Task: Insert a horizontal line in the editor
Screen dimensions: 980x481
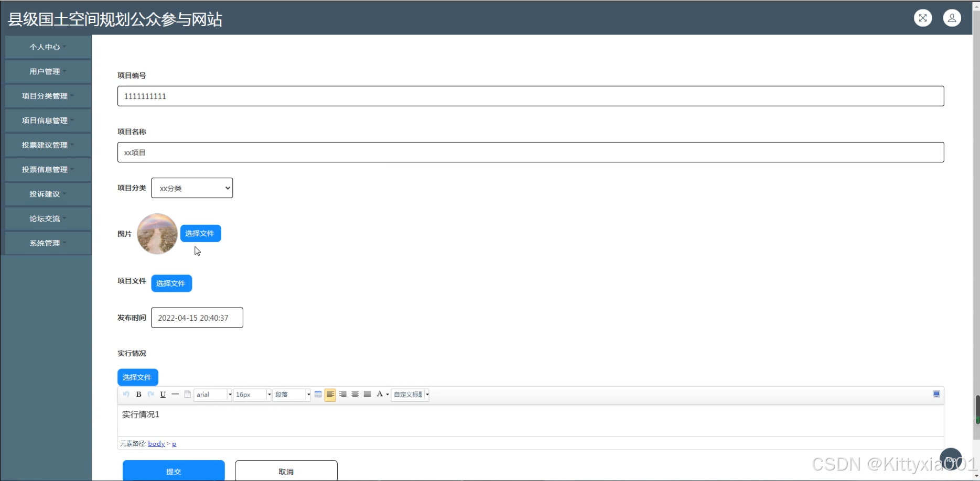Action: 175,395
